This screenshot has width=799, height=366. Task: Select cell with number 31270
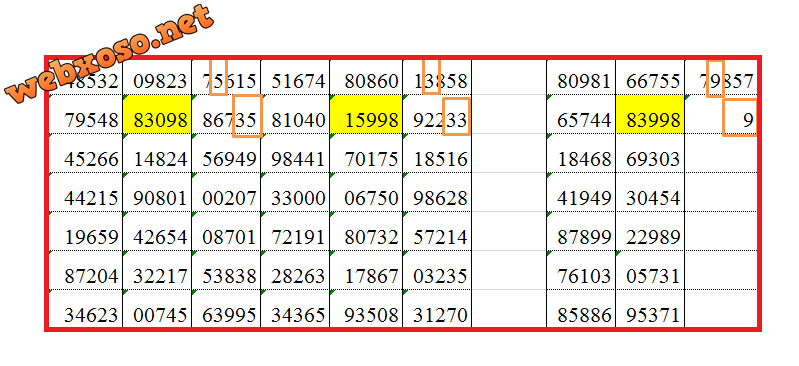(x=437, y=309)
